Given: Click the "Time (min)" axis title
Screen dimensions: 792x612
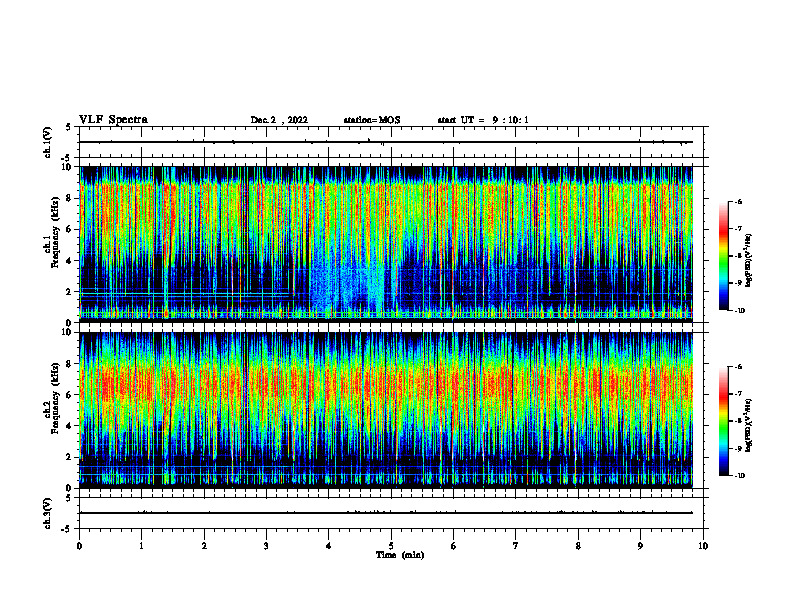Looking at the screenshot, I should [400, 555].
